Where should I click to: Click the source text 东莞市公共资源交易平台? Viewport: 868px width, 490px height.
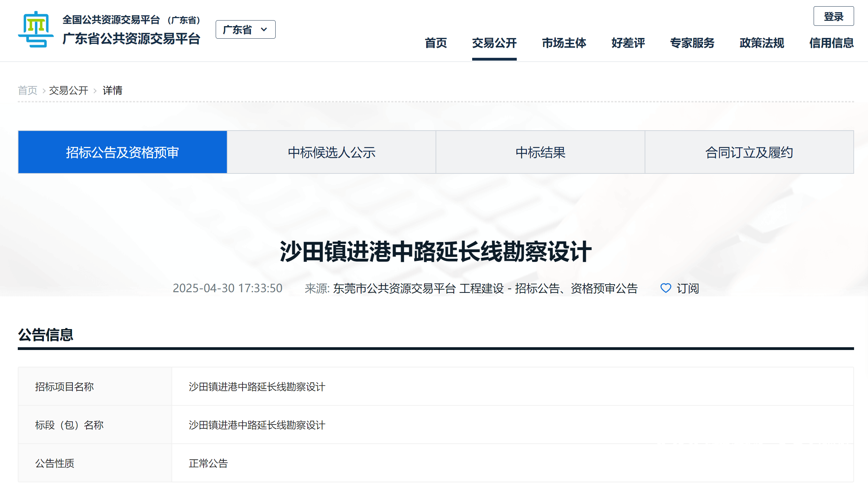(394, 288)
